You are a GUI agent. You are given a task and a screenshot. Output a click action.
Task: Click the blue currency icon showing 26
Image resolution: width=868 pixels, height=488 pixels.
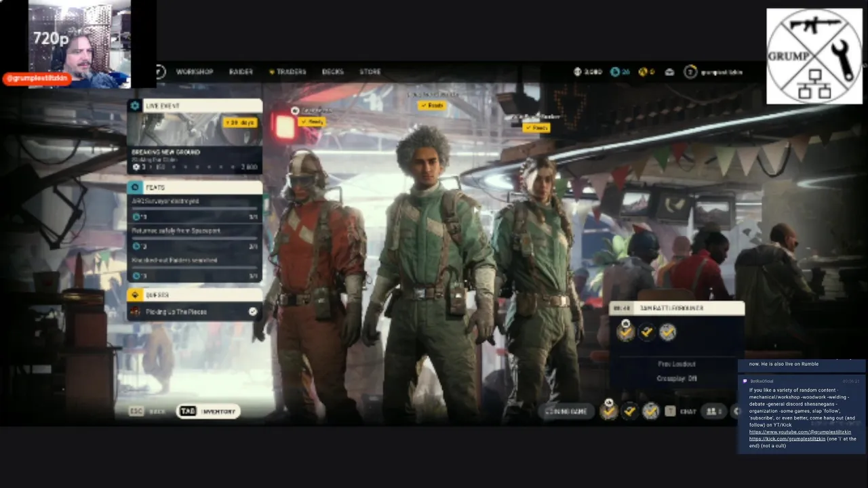[x=615, y=71]
